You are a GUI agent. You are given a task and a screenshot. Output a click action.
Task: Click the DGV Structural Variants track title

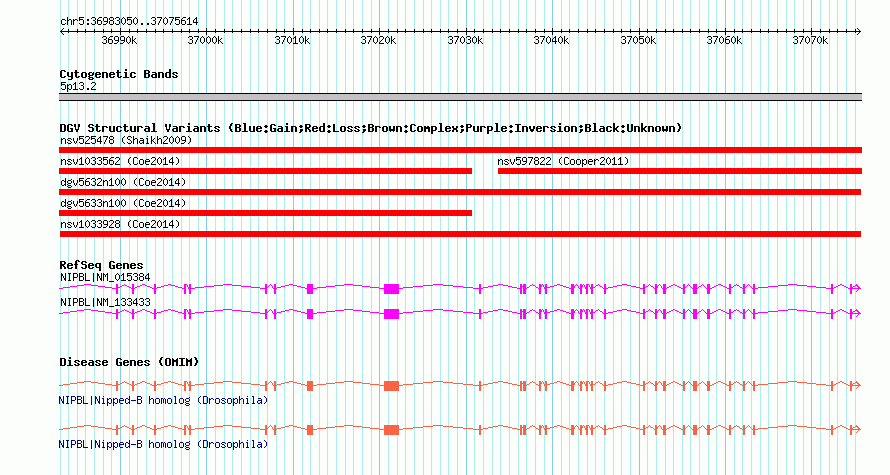(370, 128)
